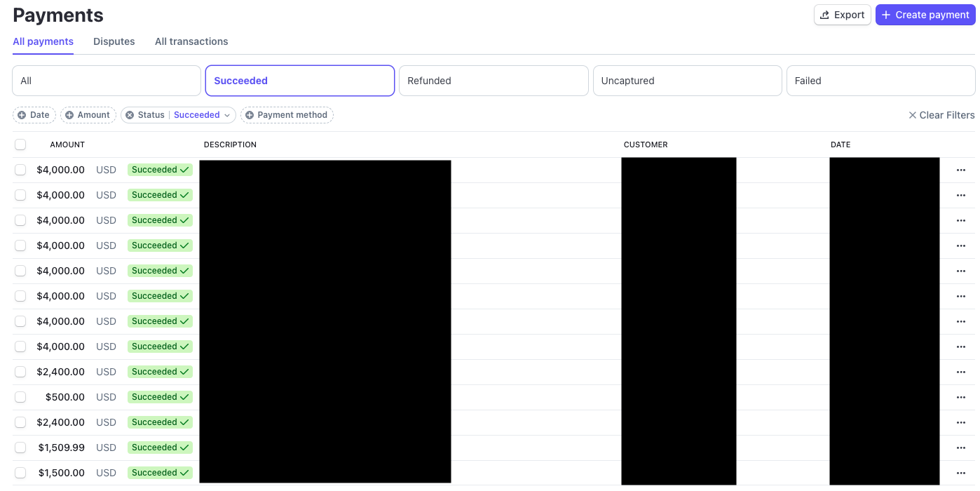Remove Status filter via its x icon

click(130, 115)
